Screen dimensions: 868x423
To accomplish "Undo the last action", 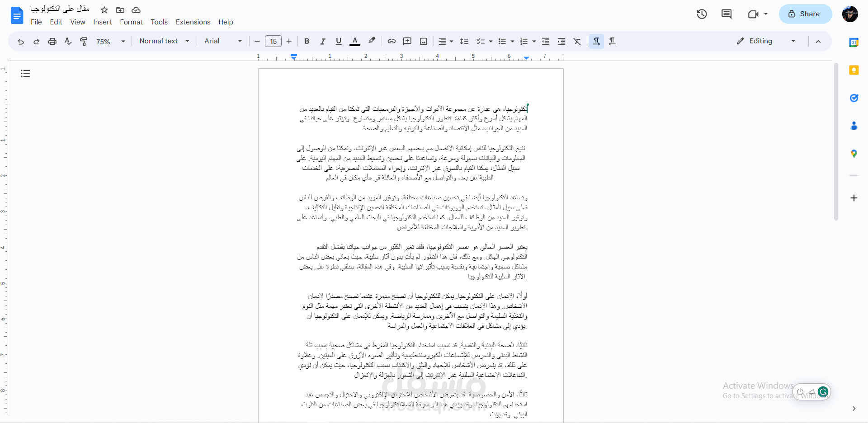I will pyautogui.click(x=21, y=42).
